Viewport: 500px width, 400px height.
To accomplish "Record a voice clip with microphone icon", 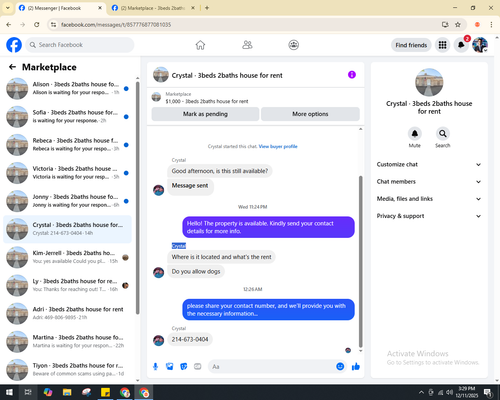I will click(x=155, y=367).
